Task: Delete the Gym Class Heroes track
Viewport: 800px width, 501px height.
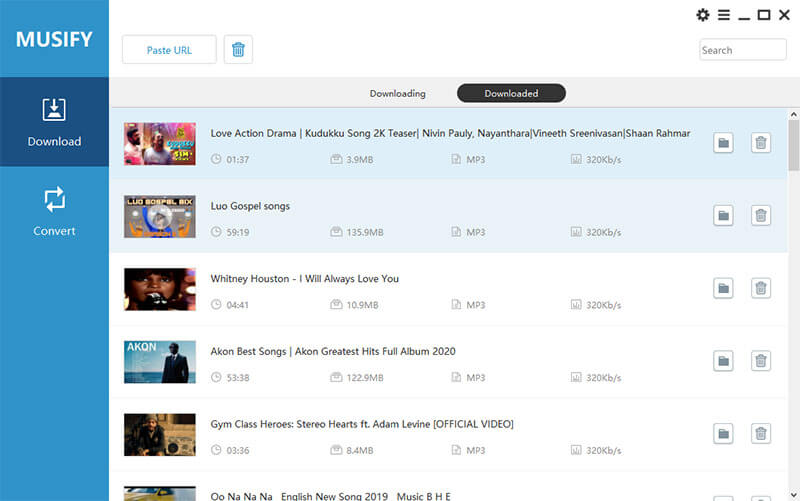Action: point(761,434)
